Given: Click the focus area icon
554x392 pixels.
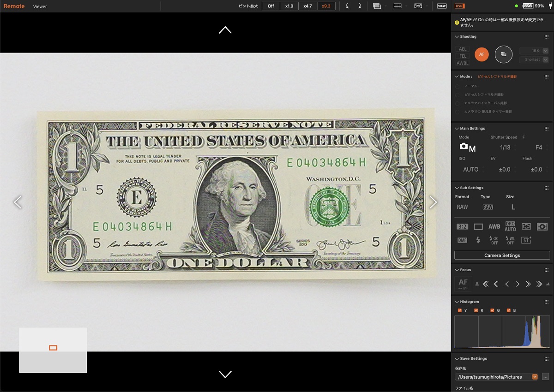Looking at the screenshot, I should click(526, 226).
